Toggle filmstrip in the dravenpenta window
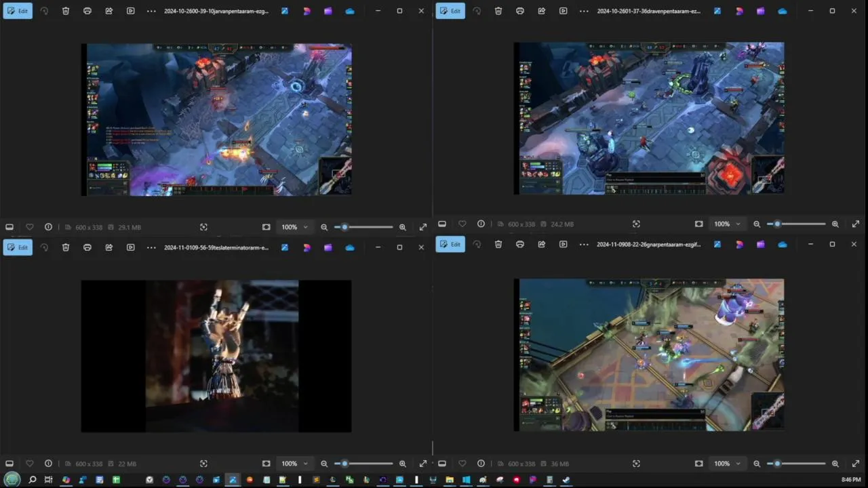This screenshot has height=488, width=868. pos(442,224)
